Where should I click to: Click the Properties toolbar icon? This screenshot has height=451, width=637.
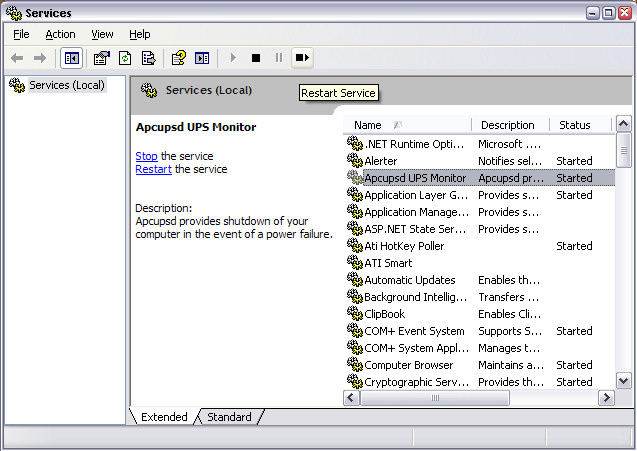101,58
